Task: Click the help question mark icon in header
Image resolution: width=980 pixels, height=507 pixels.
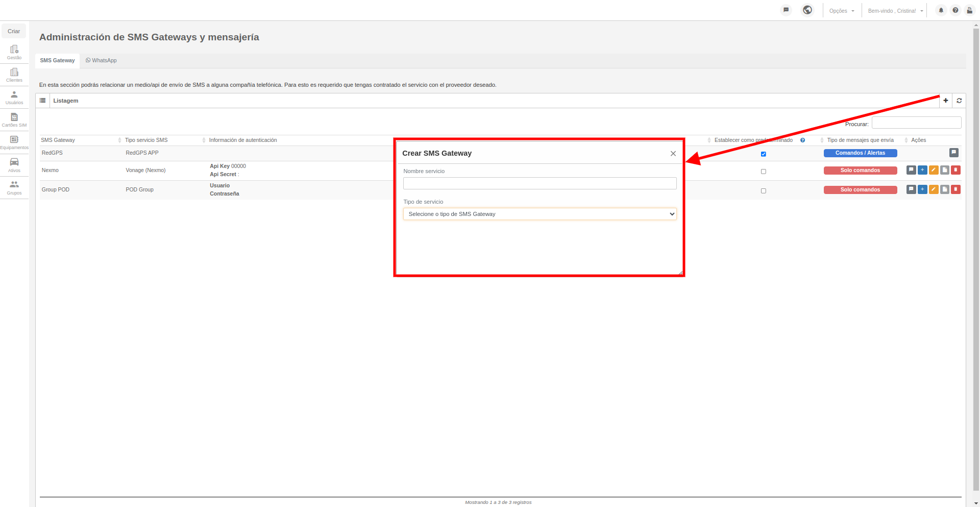Action: 955,10
